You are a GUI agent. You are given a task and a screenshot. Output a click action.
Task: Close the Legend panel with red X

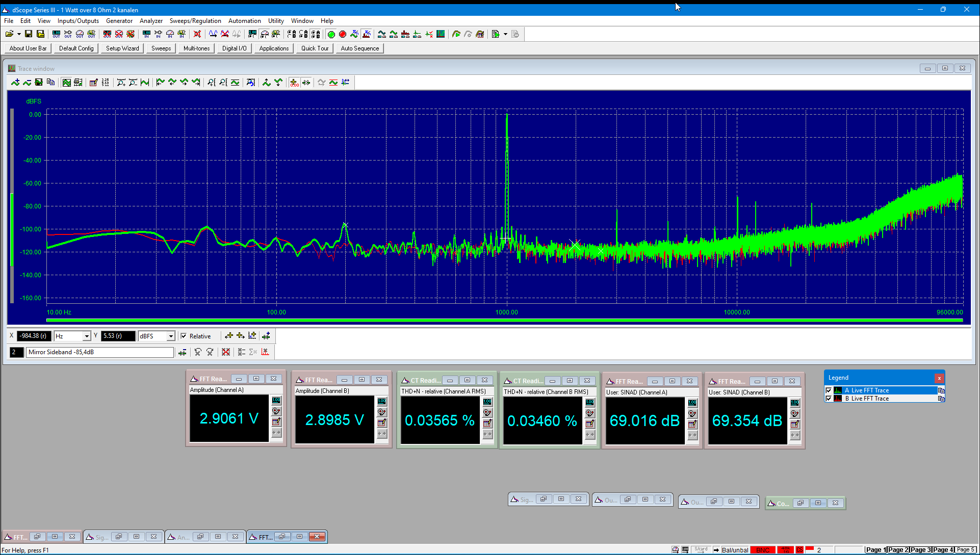[939, 378]
